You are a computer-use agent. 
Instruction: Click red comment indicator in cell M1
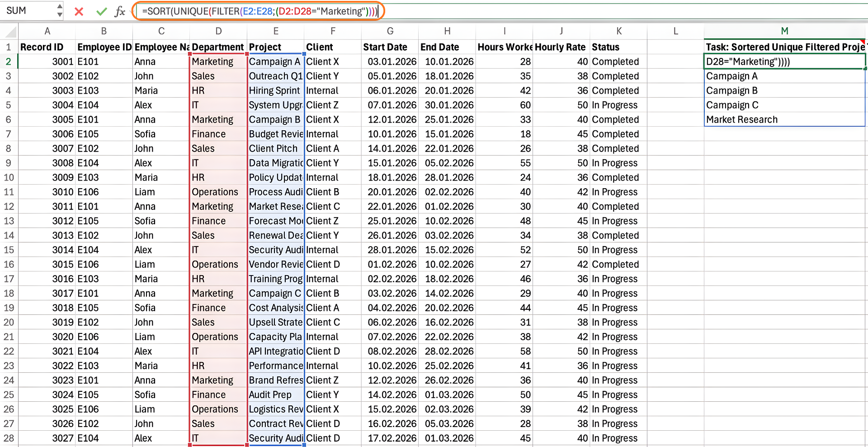click(863, 42)
